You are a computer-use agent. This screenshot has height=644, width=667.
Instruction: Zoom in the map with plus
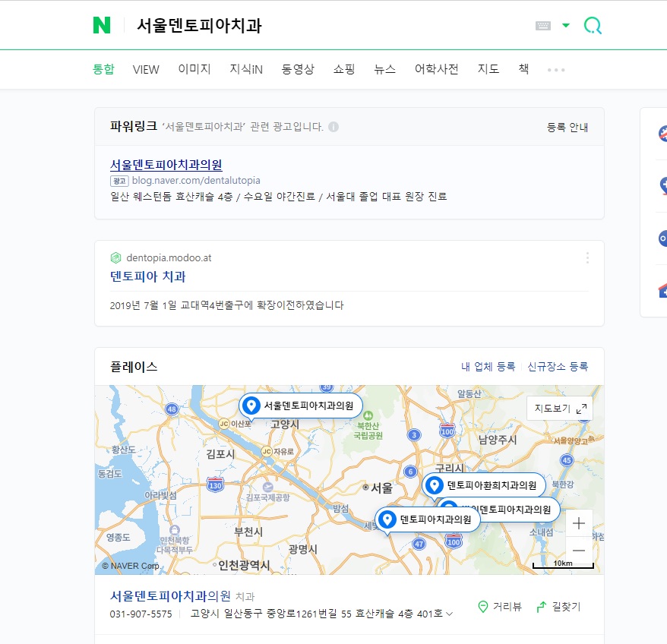(x=579, y=523)
